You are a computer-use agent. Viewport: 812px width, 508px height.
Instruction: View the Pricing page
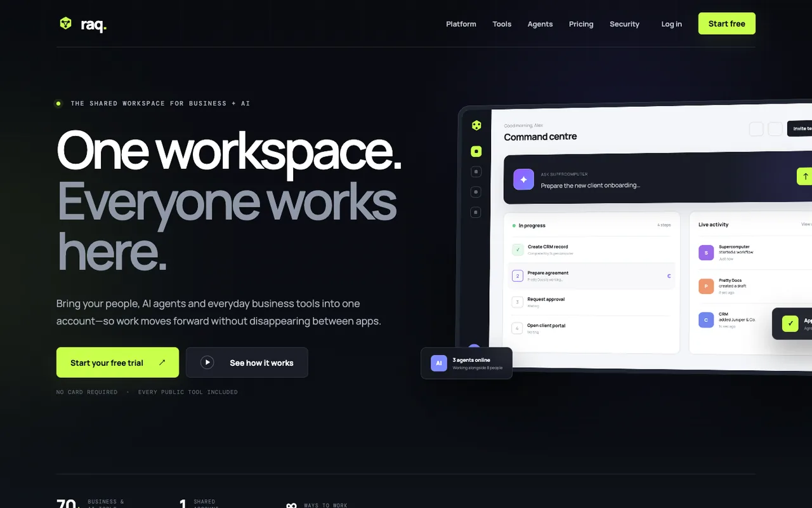581,24
